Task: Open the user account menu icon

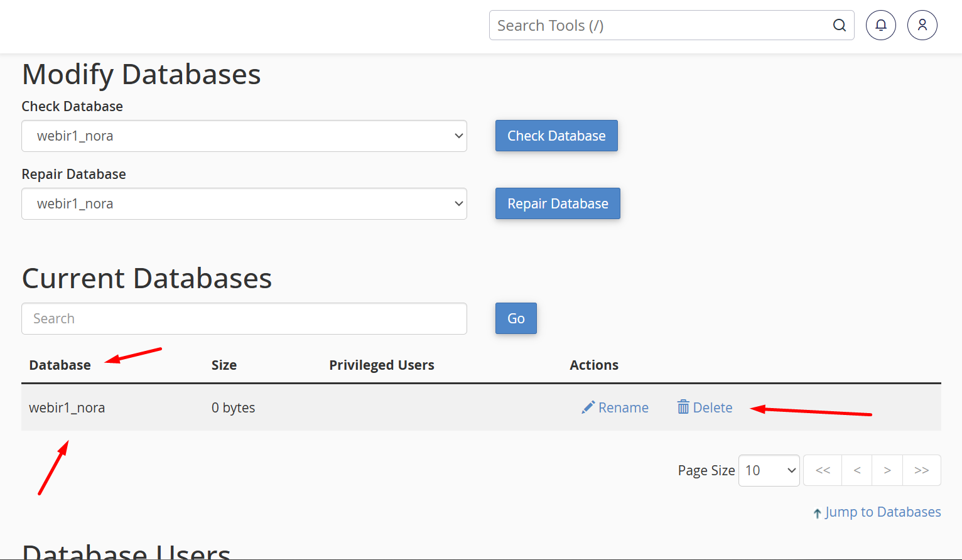Action: pyautogui.click(x=922, y=25)
